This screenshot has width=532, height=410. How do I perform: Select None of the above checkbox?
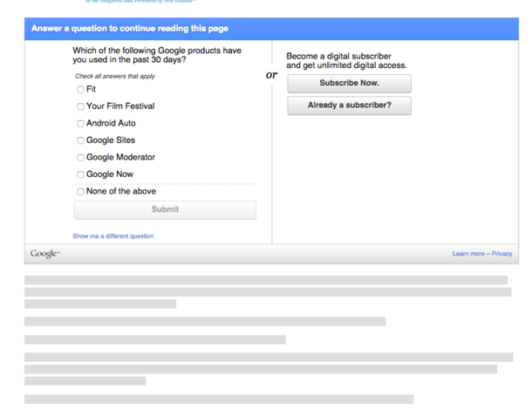point(80,192)
